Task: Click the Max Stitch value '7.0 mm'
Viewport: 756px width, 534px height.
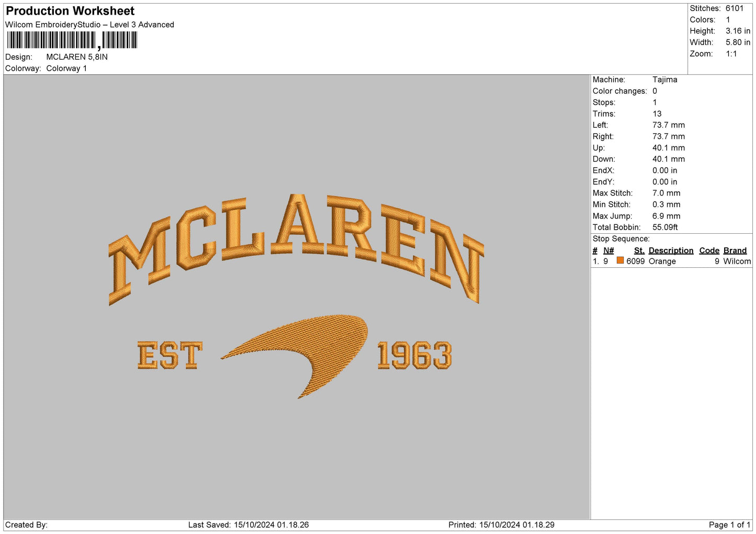Action: 667,193
